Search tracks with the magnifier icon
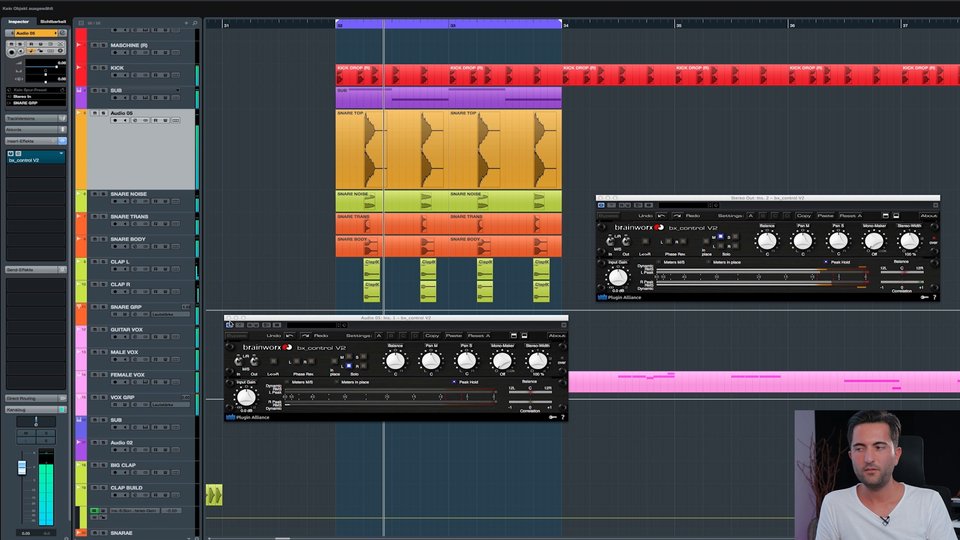Screen dimensions: 960x540 coord(195,23)
